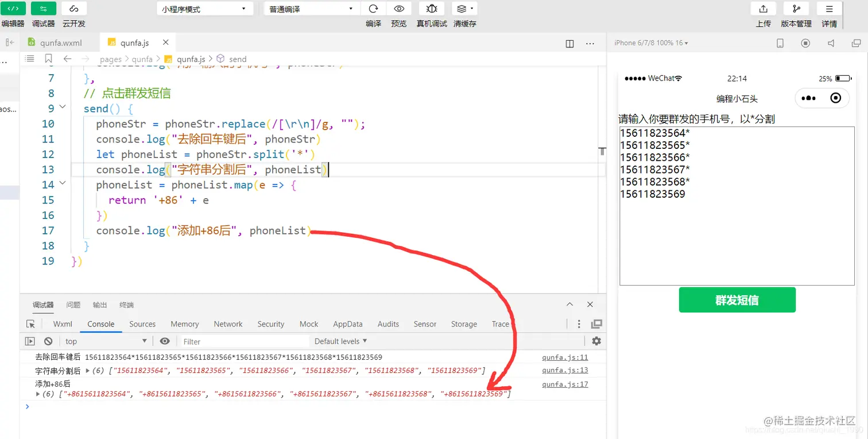868x439 pixels.
Task: Open the cloud development console
Action: coord(74,9)
